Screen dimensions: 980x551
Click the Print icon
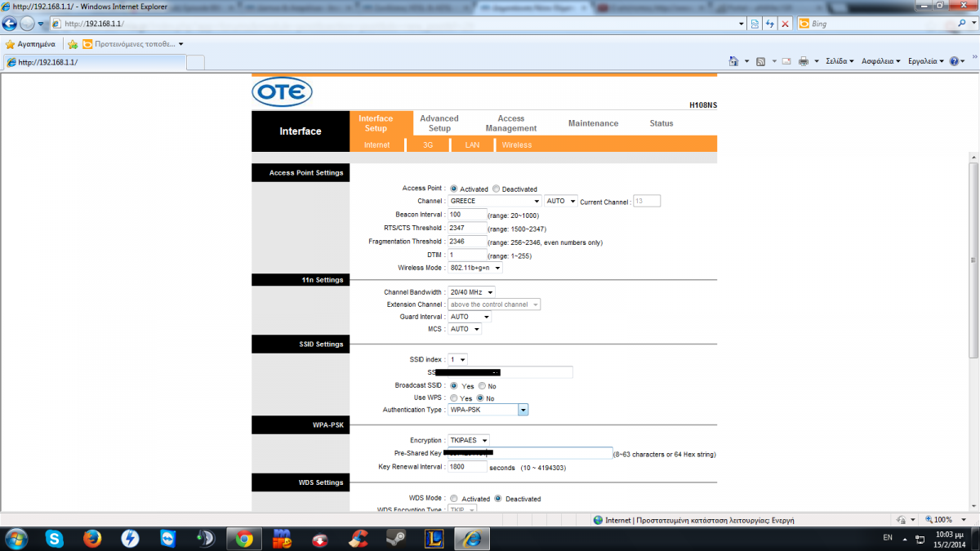tap(804, 61)
